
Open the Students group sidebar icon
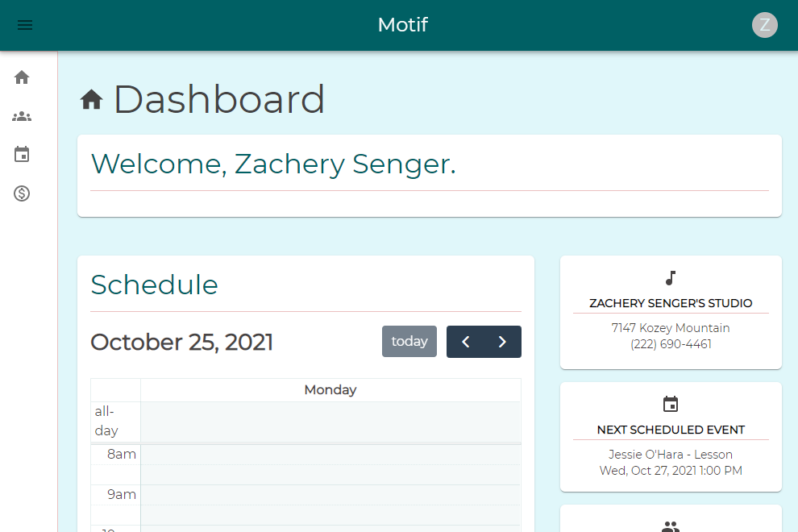[22, 116]
